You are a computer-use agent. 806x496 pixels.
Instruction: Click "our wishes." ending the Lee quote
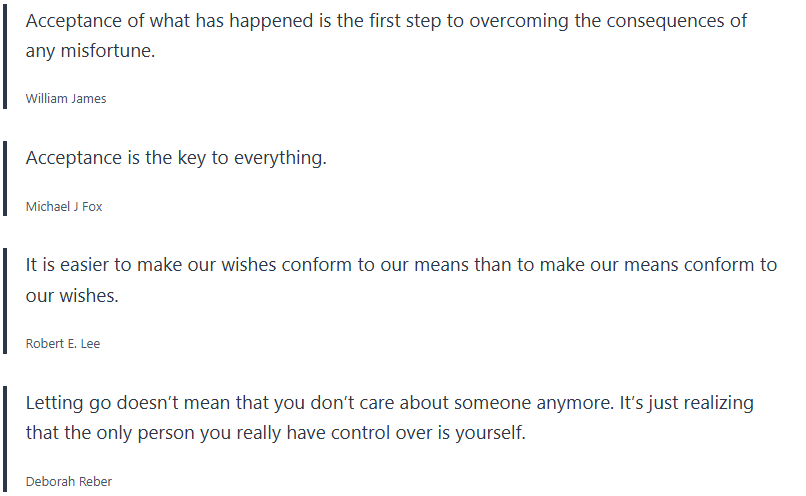[x=73, y=296]
